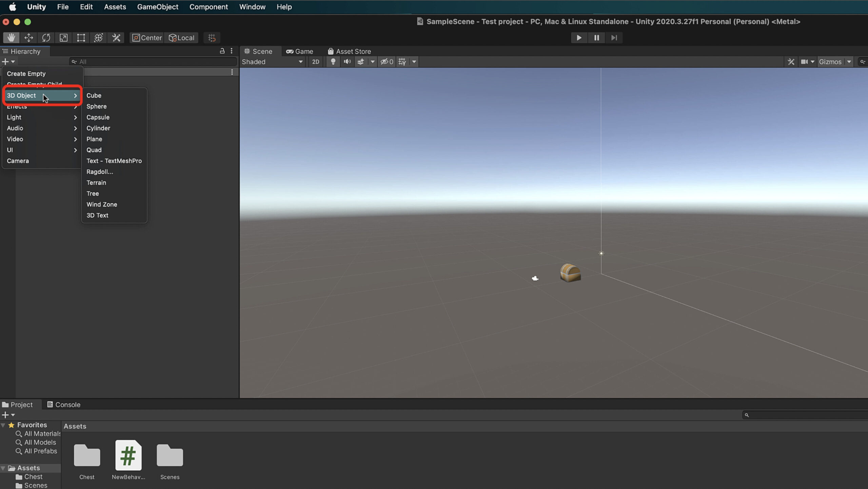Expand the Audio submenu
This screenshot has width=868, height=489.
pyautogui.click(x=42, y=128)
